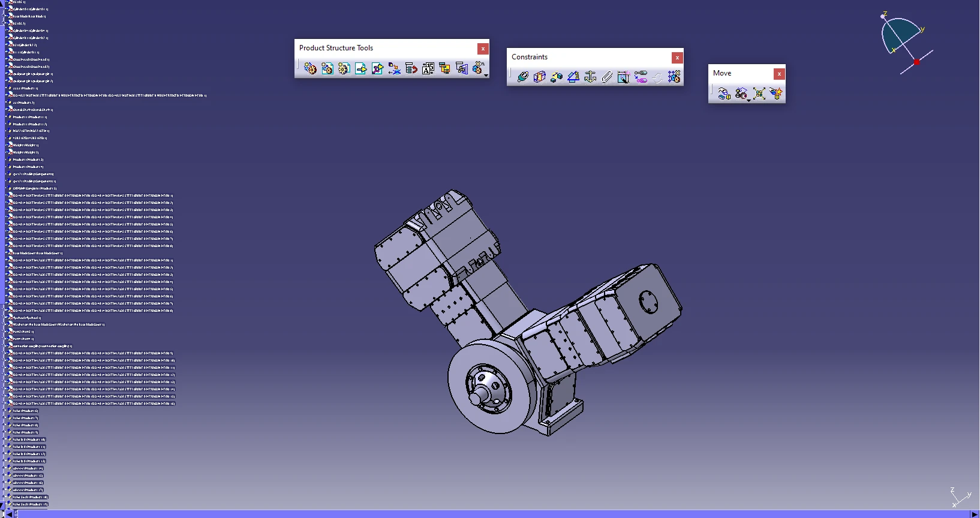Click the Explode icon in Move toolbar
980x518 pixels.
[759, 94]
